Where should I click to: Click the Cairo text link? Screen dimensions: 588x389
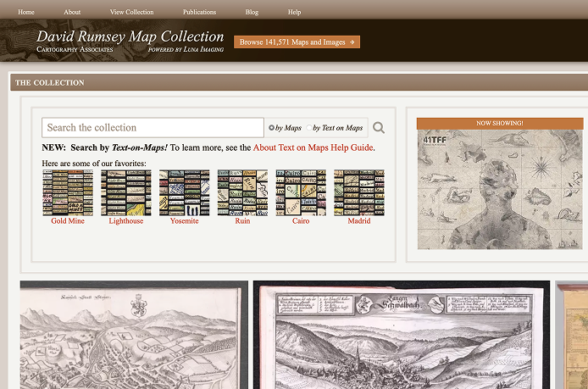point(301,221)
